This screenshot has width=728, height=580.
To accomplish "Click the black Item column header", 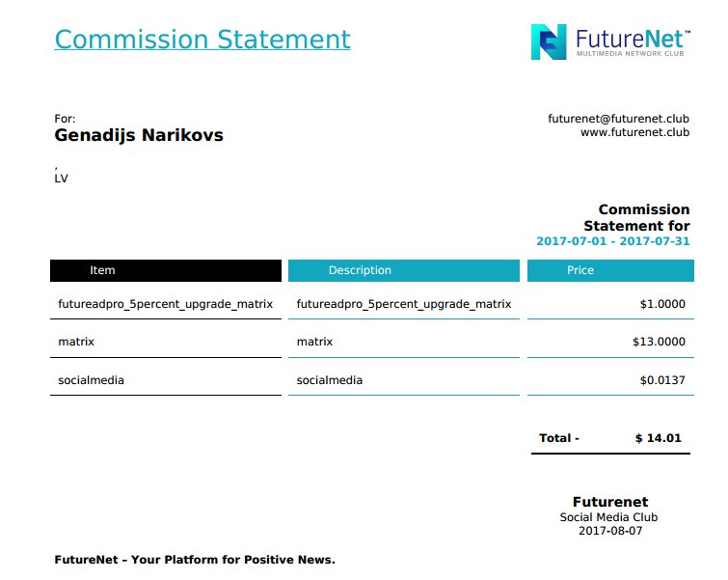I will click(166, 270).
